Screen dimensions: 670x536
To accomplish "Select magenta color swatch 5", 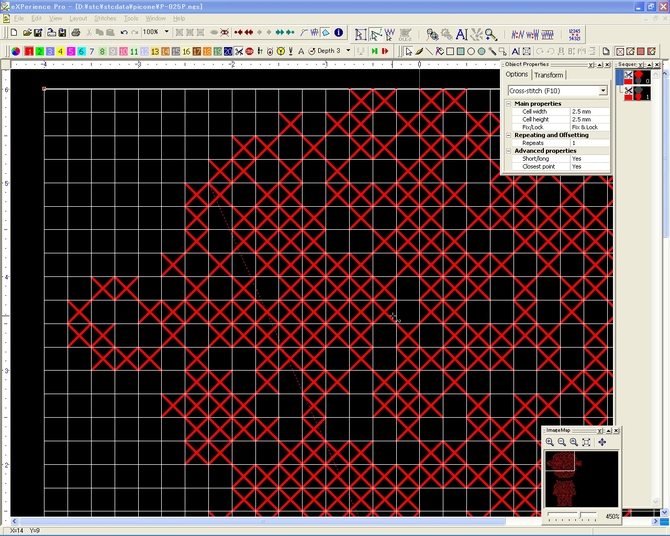I will click(71, 51).
